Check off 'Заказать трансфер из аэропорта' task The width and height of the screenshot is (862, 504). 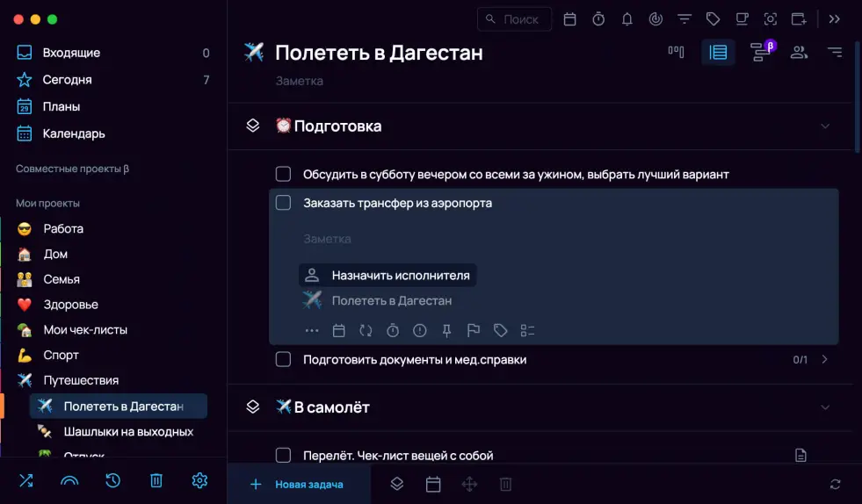click(283, 203)
